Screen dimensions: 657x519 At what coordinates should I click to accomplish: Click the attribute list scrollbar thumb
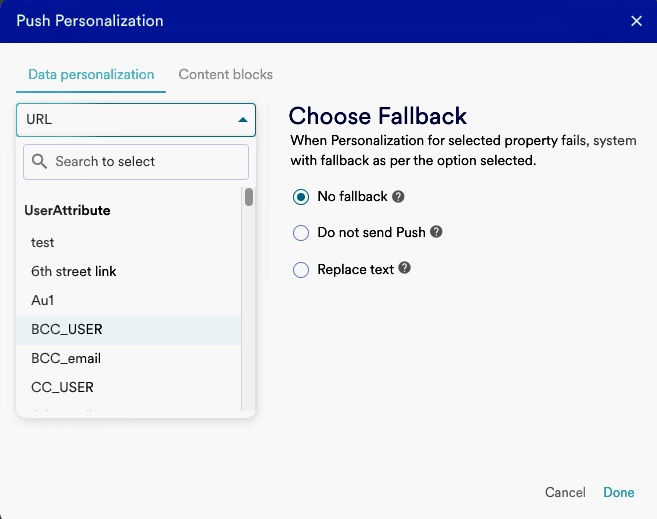coord(248,197)
